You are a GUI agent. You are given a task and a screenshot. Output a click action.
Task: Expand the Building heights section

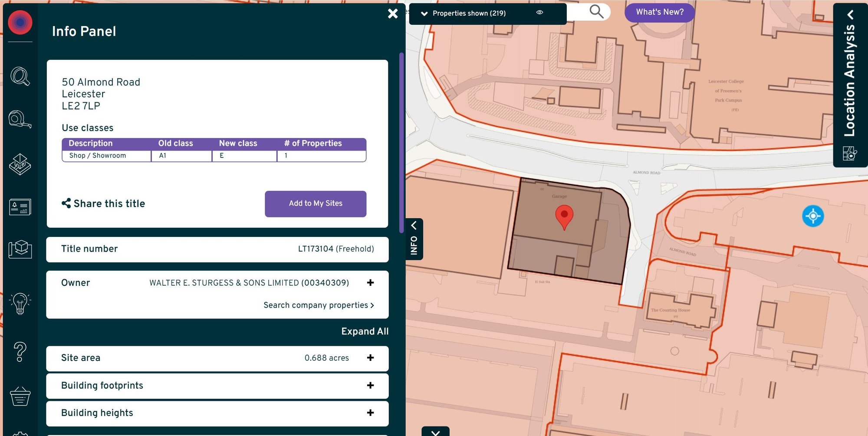[x=370, y=413]
